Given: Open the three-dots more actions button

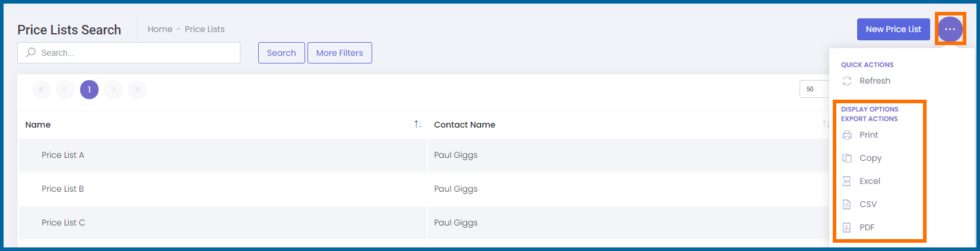Looking at the screenshot, I should click(x=950, y=29).
